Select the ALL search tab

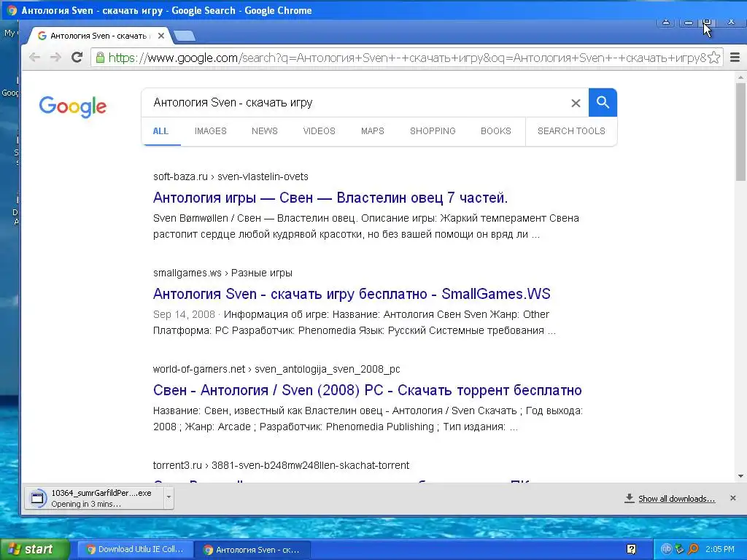(160, 131)
